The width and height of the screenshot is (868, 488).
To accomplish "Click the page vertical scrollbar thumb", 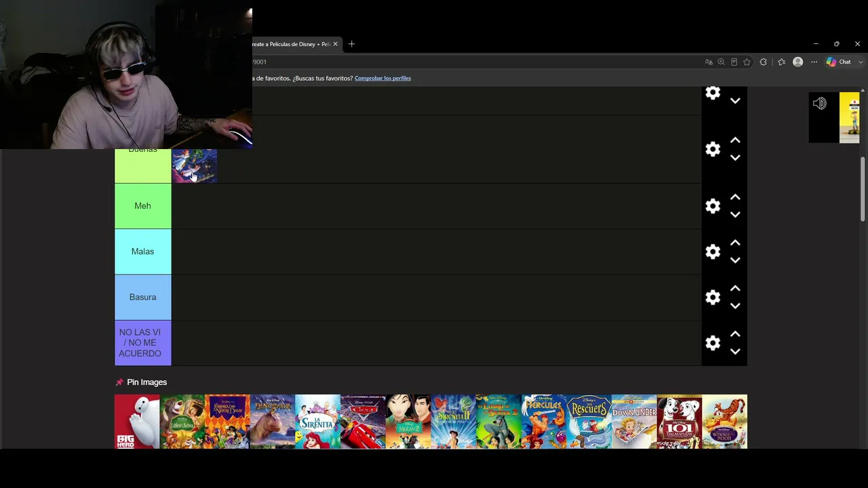I will (x=863, y=188).
